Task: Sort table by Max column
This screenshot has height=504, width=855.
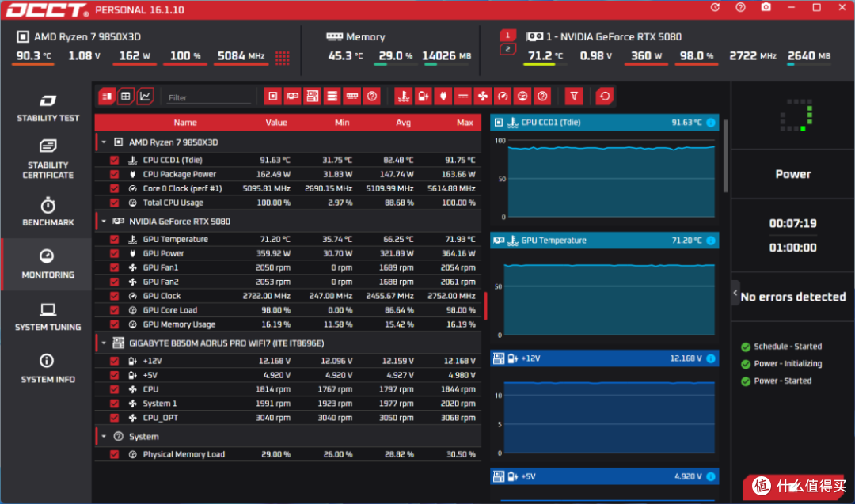Action: pos(465,123)
